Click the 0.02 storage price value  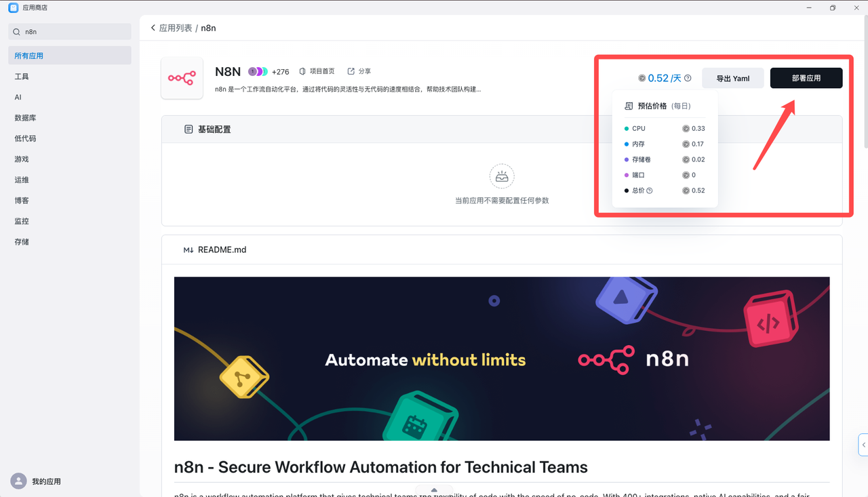698,159
